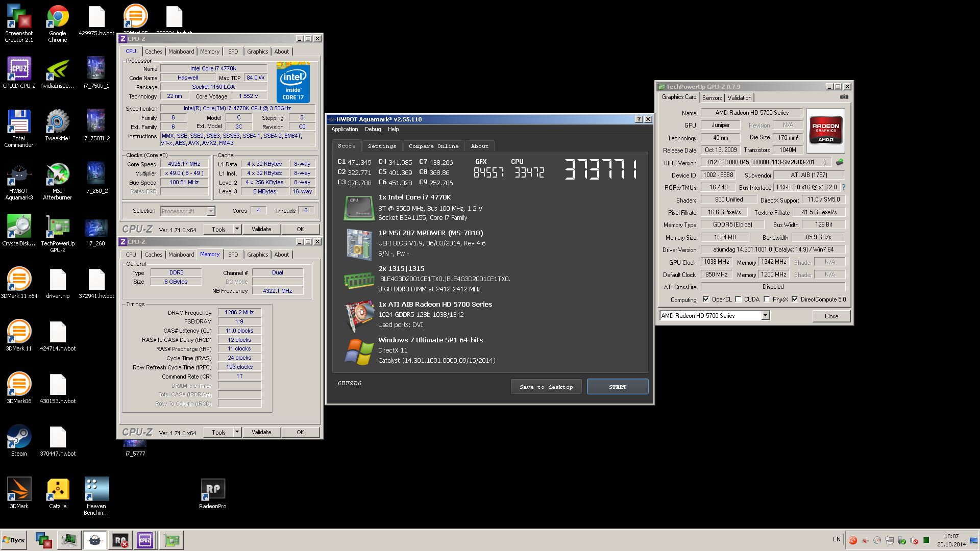Viewport: 980px width, 551px height.
Task: Open the MSI Afterburner desktop shortcut
Action: point(58,181)
